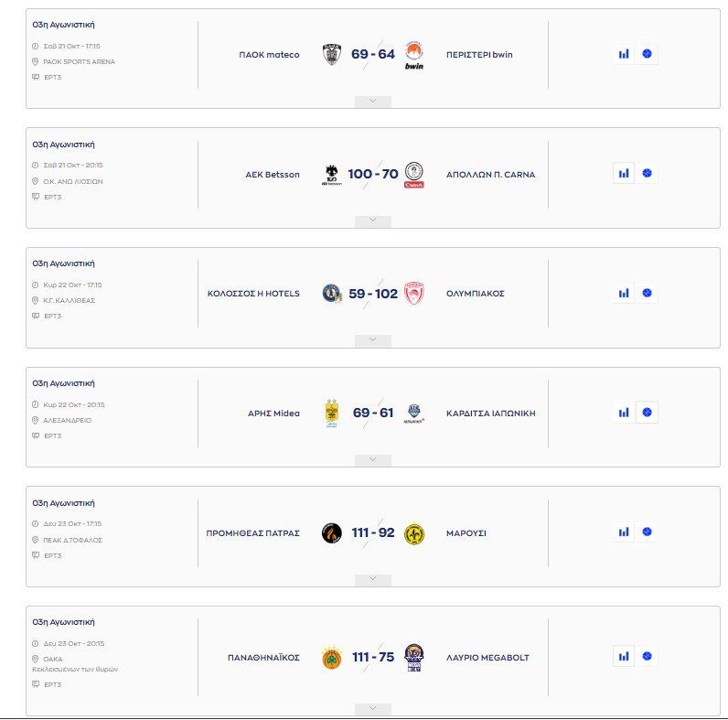Screen dimensions: 728x720
Task: Click the ΜΑΡΟΥΣΙ team logo
Action: click(x=413, y=532)
